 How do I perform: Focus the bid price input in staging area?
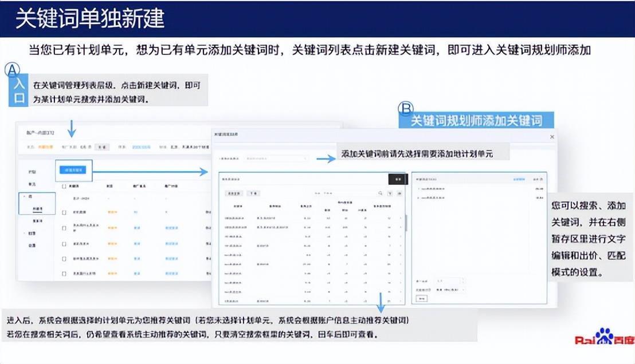point(446,280)
